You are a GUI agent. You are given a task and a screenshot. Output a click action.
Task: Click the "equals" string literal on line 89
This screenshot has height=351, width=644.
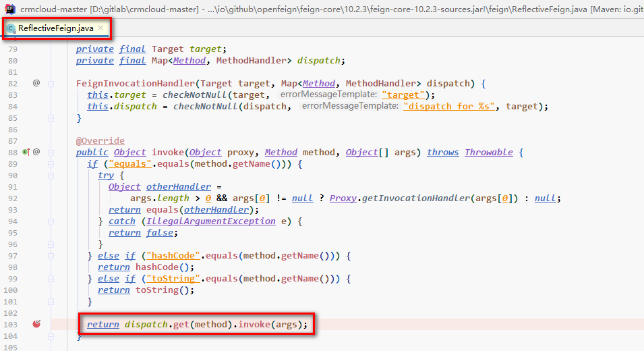[130, 163]
